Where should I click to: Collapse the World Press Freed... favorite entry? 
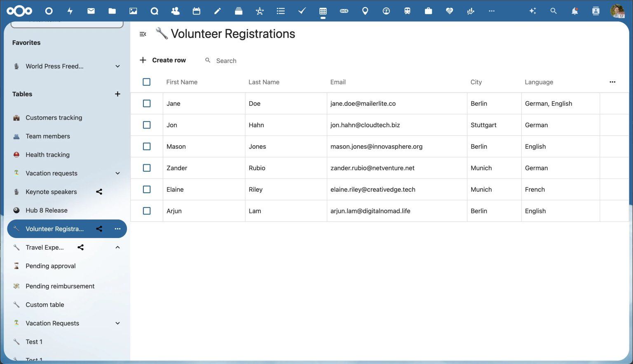(x=118, y=66)
